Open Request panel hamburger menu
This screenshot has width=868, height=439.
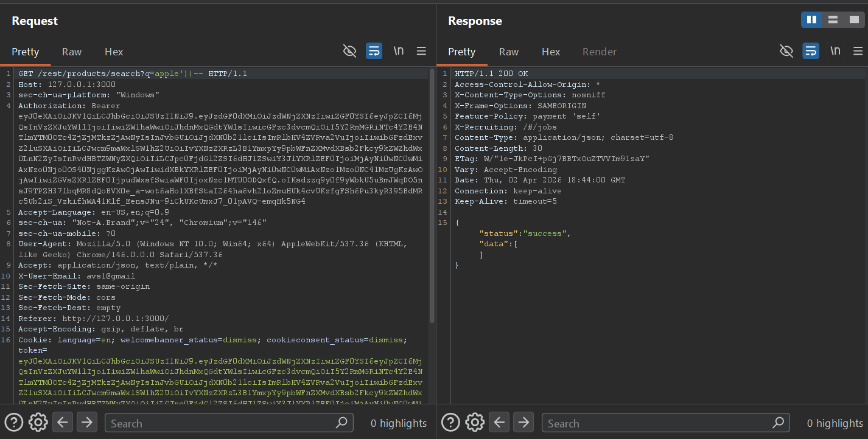click(x=421, y=51)
